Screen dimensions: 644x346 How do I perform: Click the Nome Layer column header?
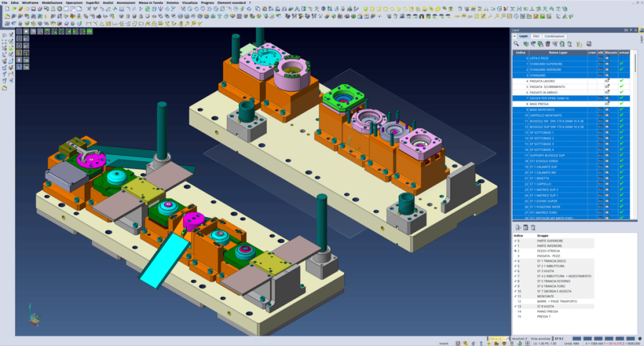click(x=558, y=52)
